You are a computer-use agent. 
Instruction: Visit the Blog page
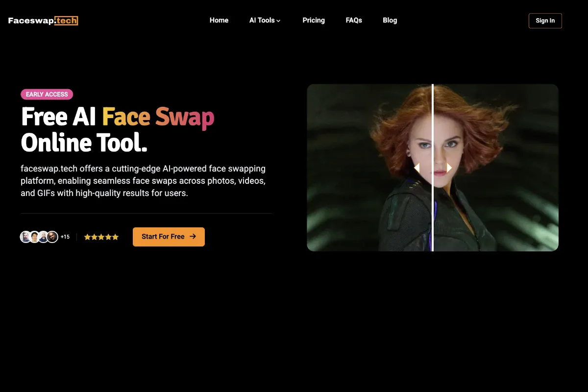(x=390, y=20)
